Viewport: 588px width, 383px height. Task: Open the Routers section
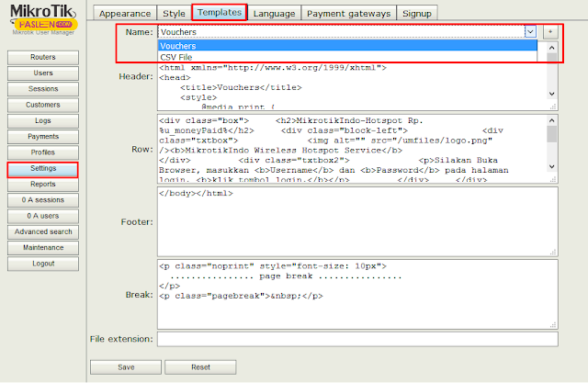[x=43, y=57]
